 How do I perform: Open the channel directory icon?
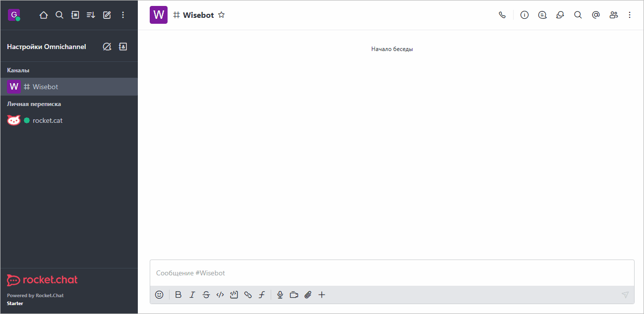[x=75, y=15]
